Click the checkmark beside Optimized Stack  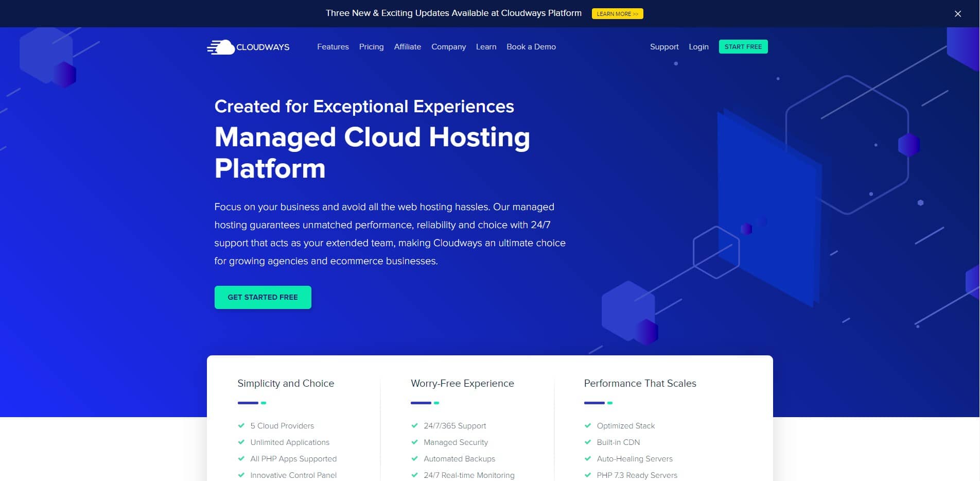point(588,425)
